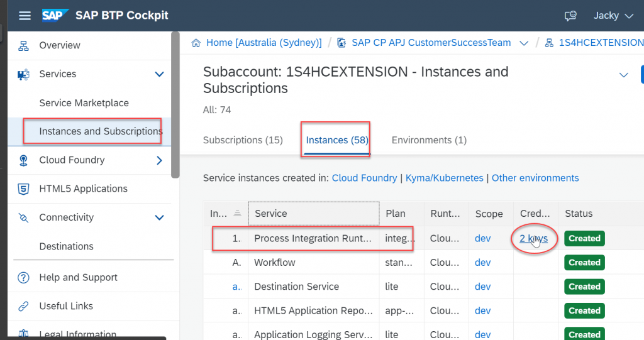Open the dev scope link for Destination Service

pyautogui.click(x=482, y=287)
